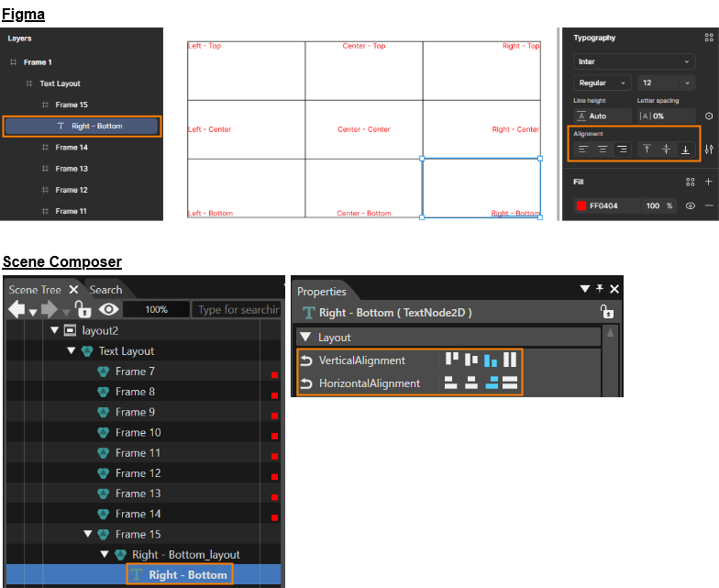Click the forward arrow in Scene Tree toolbar
The image size is (719, 588).
(x=50, y=309)
